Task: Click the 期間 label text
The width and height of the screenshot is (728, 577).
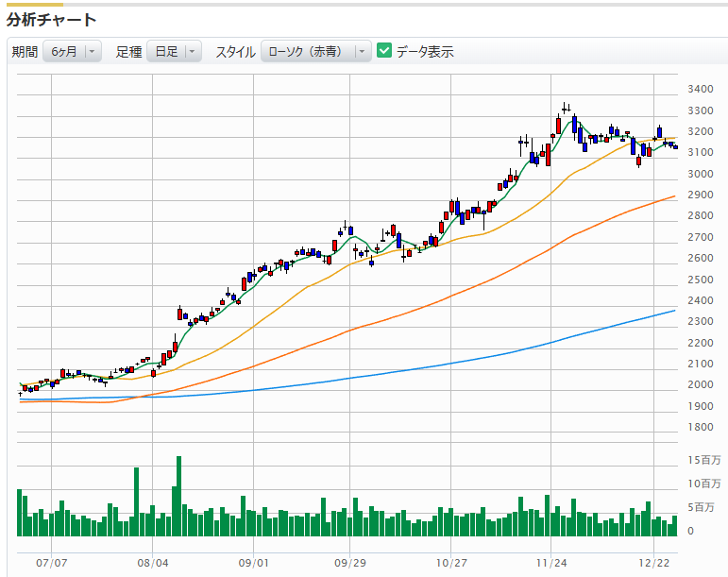Action: (x=25, y=52)
